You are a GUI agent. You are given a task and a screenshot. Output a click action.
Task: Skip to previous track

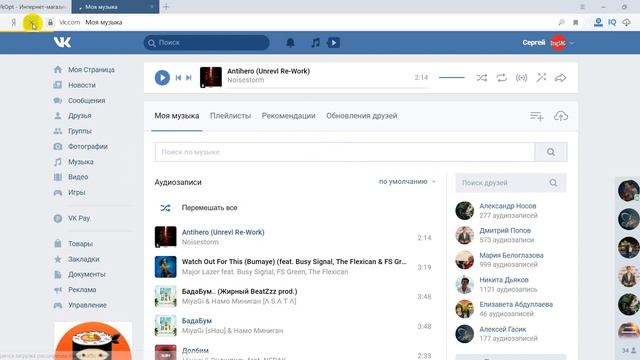(178, 78)
